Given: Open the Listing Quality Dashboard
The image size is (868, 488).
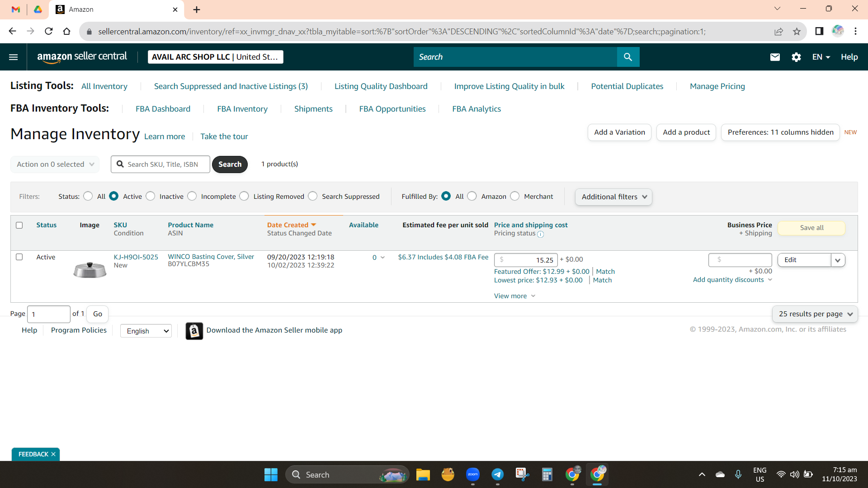Looking at the screenshot, I should pos(381,86).
